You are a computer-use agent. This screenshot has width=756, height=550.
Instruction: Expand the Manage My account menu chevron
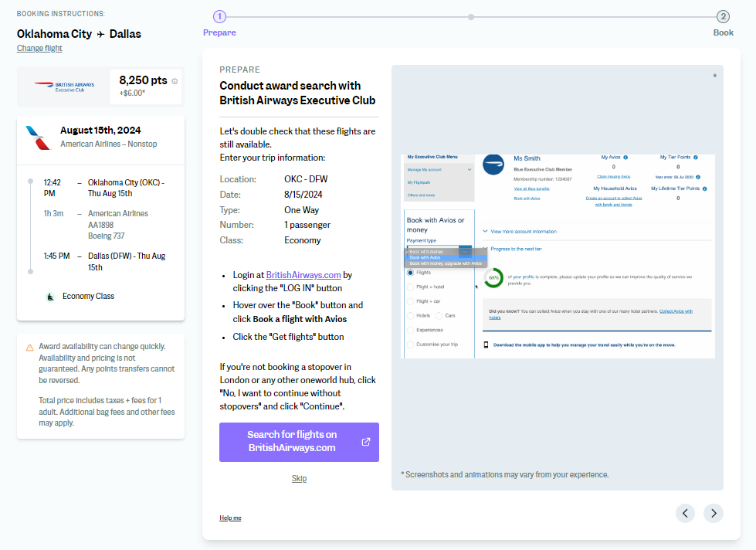click(469, 168)
